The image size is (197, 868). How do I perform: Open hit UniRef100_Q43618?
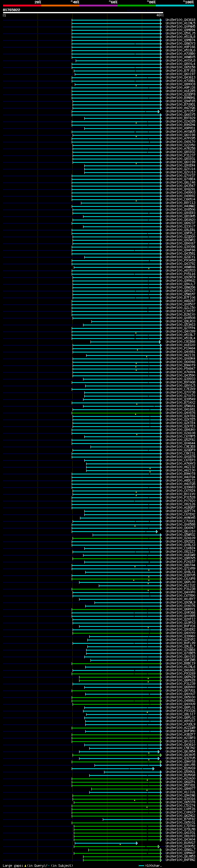(180, 20)
